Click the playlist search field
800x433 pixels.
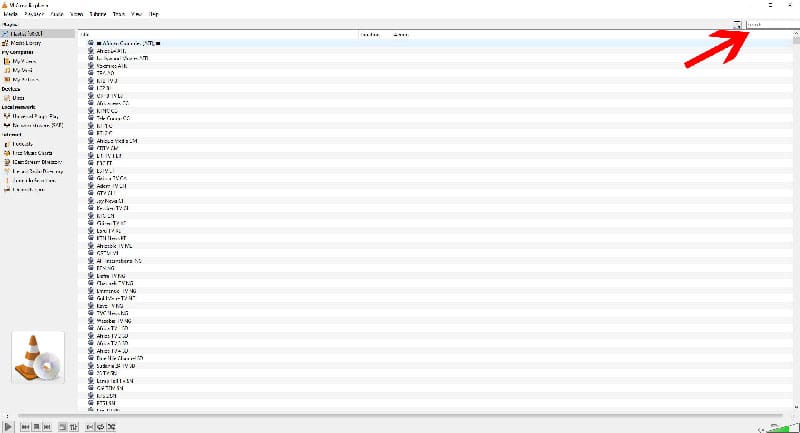pos(772,24)
